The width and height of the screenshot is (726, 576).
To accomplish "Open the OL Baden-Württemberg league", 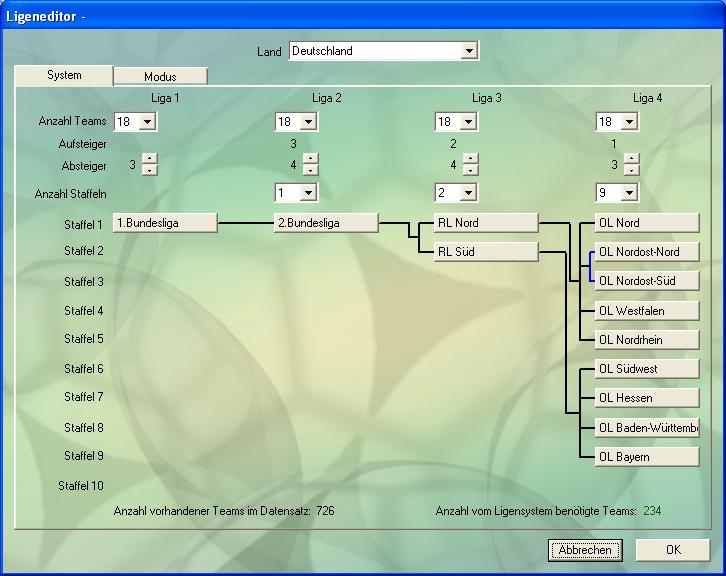I will point(647,428).
